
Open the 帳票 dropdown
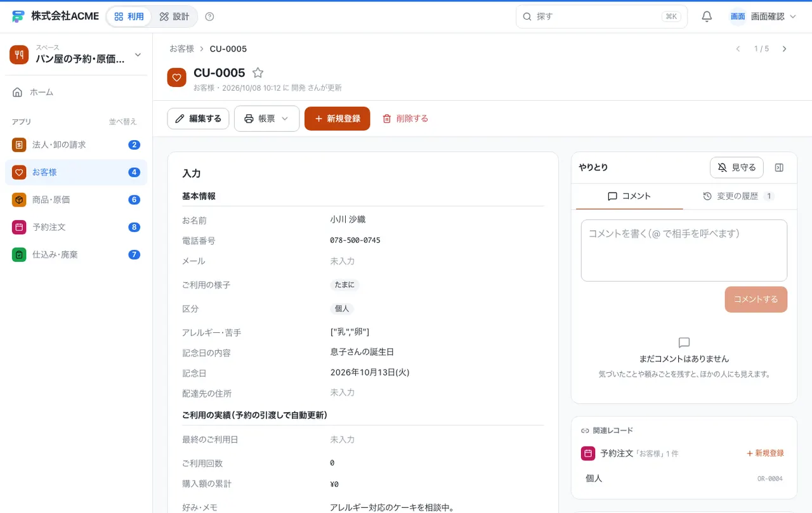click(266, 119)
